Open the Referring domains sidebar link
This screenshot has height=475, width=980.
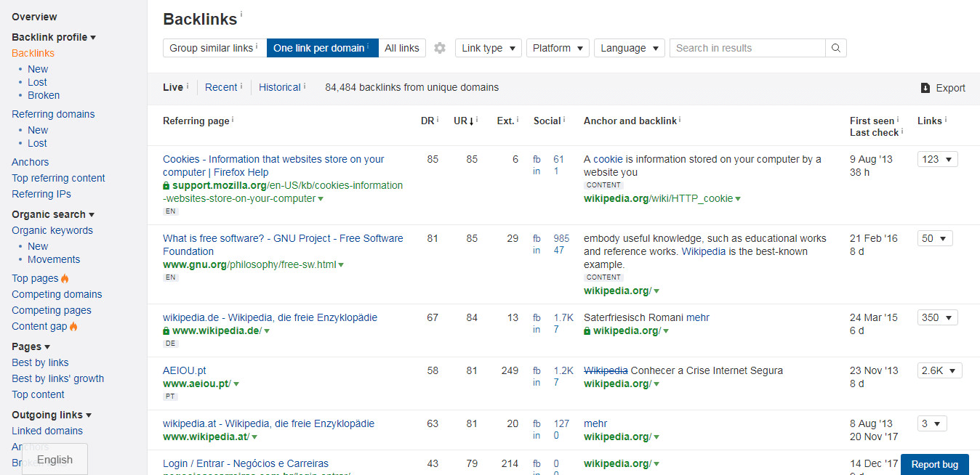tap(53, 114)
